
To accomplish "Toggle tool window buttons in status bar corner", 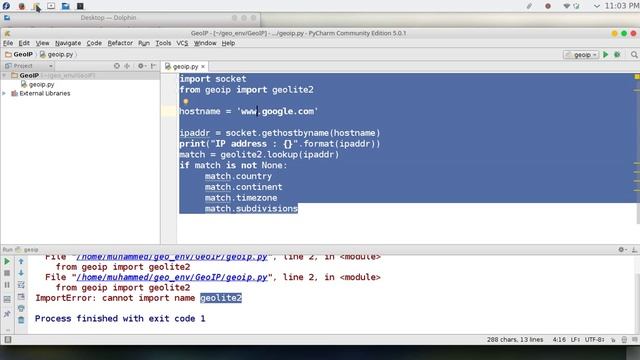I will coord(8,340).
